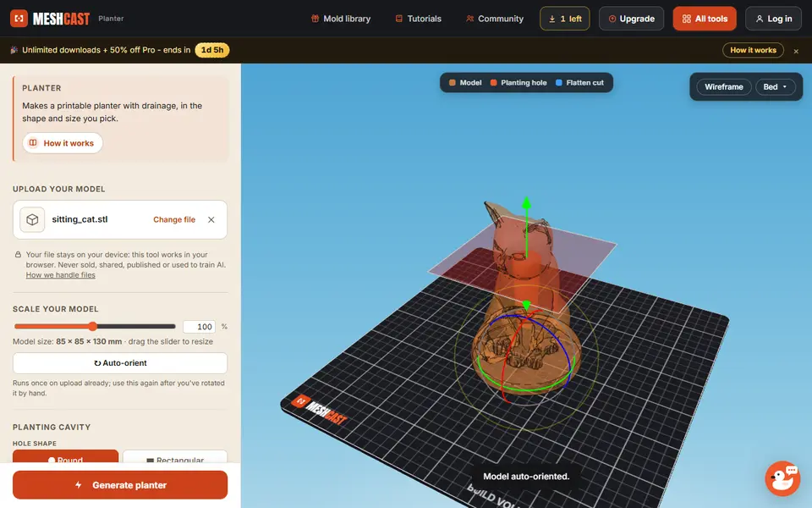Remove the uploaded sitting_cat.stl file
Screen dimensions: 812x508
click(x=211, y=220)
